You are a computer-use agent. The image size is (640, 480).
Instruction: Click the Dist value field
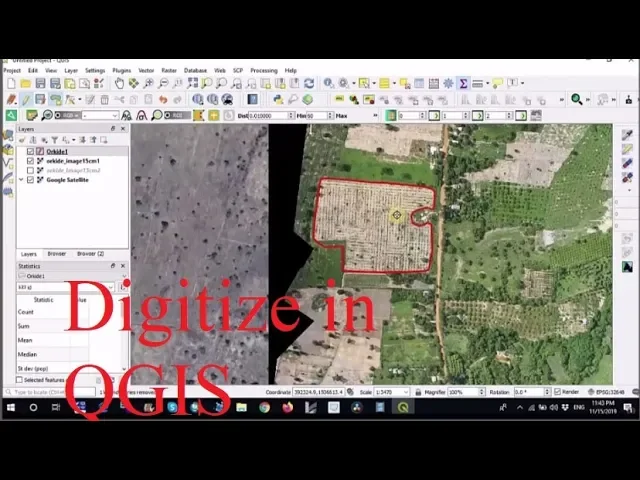pyautogui.click(x=271, y=116)
